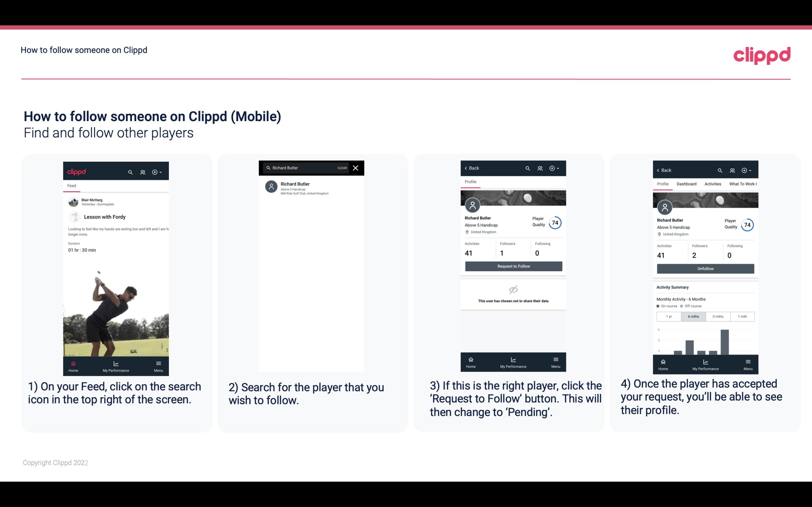812x507 pixels.
Task: Switch to the Dashboard tab on profile
Action: 687,184
